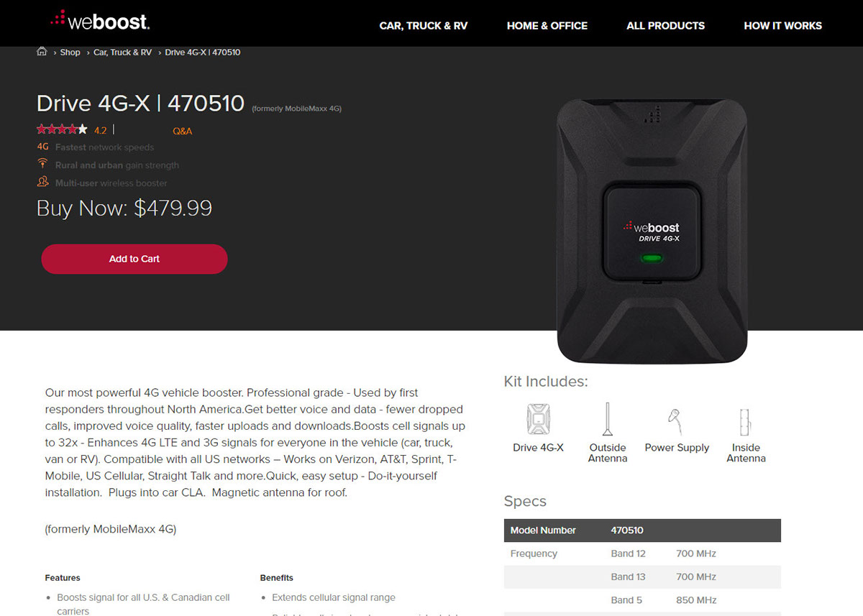Open the Home & Office menu
Screen dimensions: 863x616
[x=547, y=25]
